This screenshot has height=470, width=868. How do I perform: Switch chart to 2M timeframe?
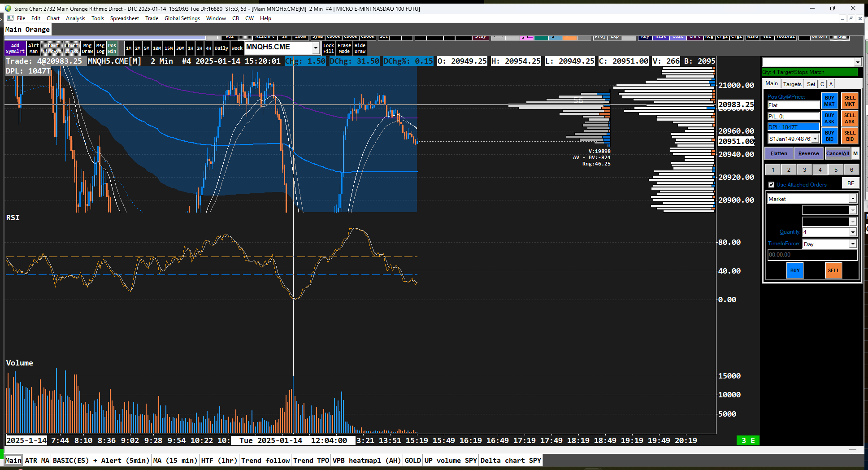coord(138,48)
